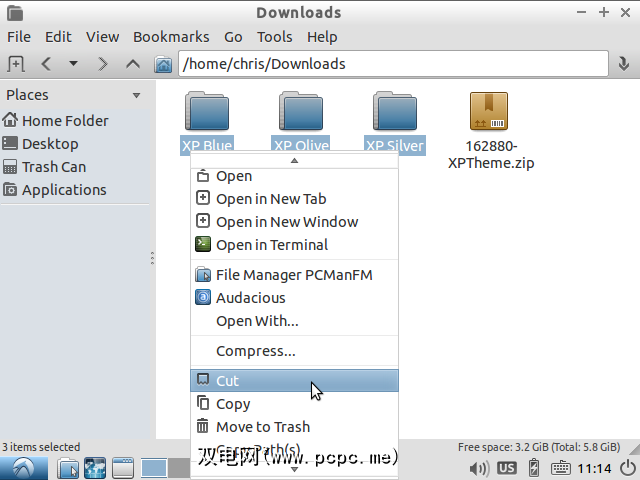Screen dimensions: 640x480
Task: Select the XP Olive folder icon
Action: click(301, 111)
